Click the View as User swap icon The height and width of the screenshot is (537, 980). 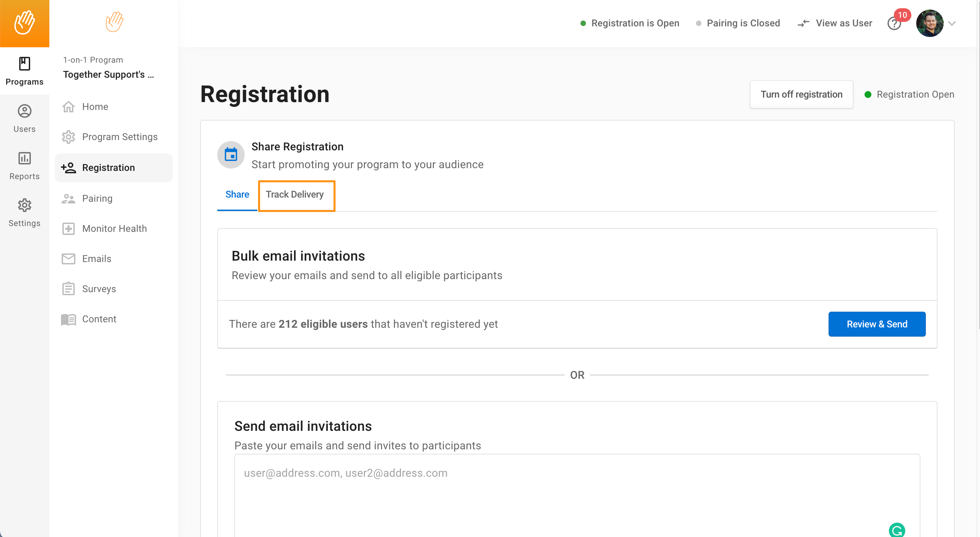pos(803,23)
